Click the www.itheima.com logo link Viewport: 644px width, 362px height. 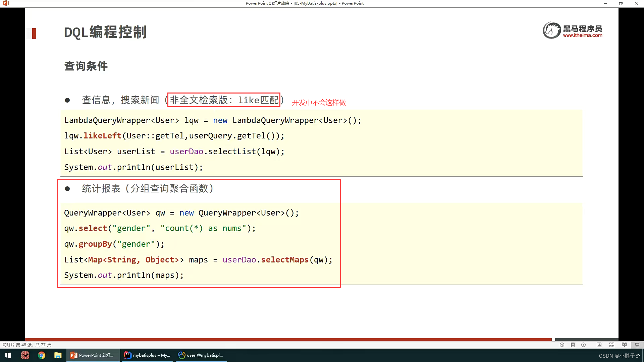[582, 35]
